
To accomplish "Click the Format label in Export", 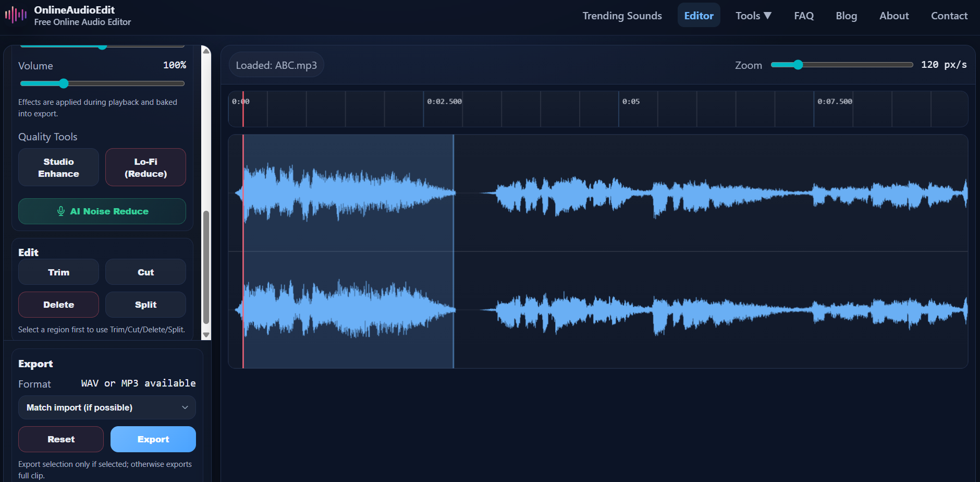I will [34, 384].
